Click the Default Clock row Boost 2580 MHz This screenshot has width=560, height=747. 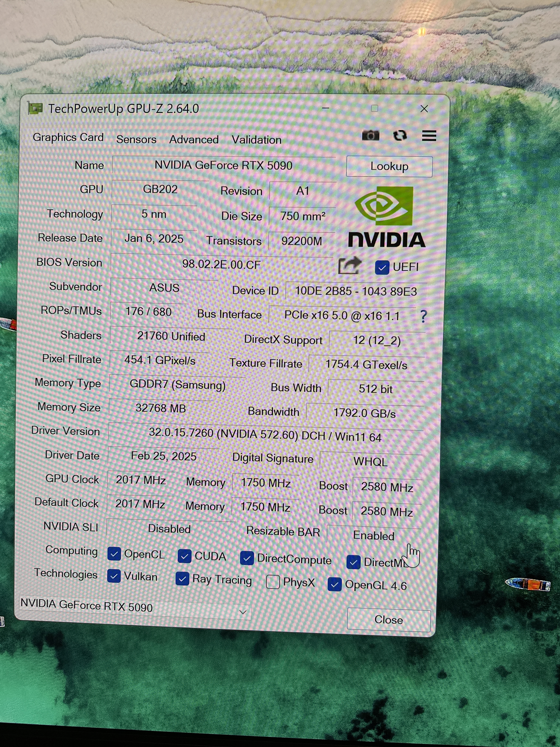387,512
